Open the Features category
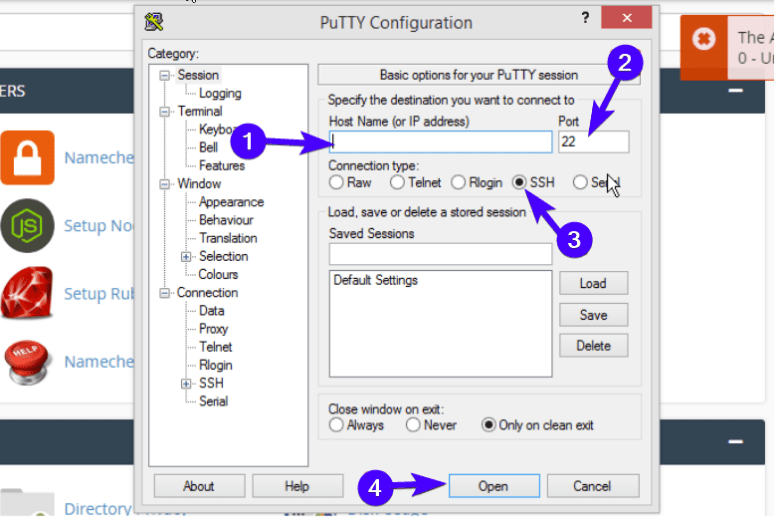The image size is (775, 518). click(x=221, y=166)
